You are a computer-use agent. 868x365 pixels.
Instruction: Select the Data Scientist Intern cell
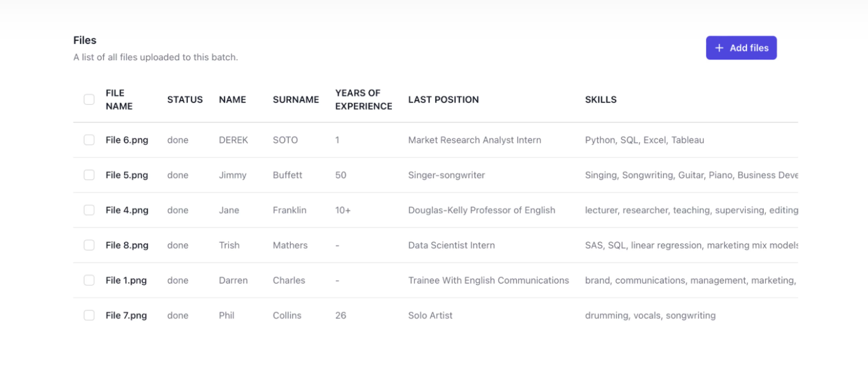[451, 245]
